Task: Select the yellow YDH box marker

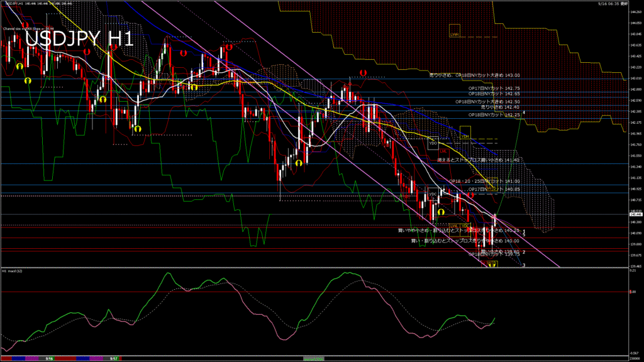Action: [465, 136]
